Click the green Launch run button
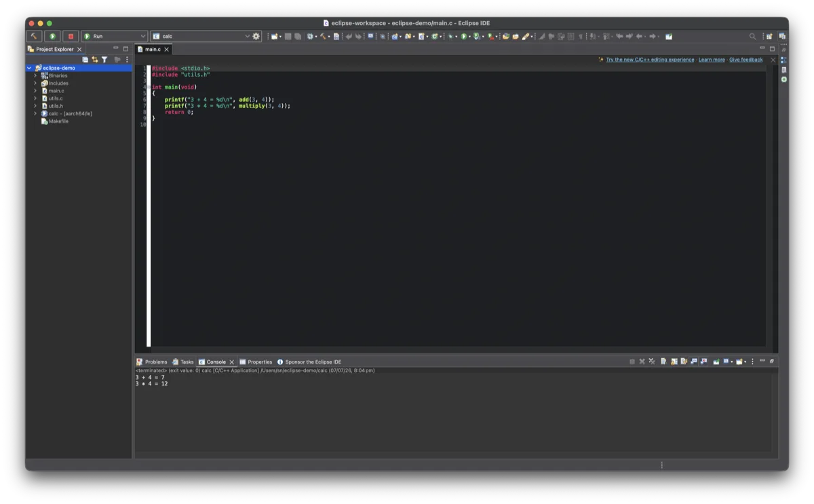Image resolution: width=814 pixels, height=504 pixels. point(52,36)
